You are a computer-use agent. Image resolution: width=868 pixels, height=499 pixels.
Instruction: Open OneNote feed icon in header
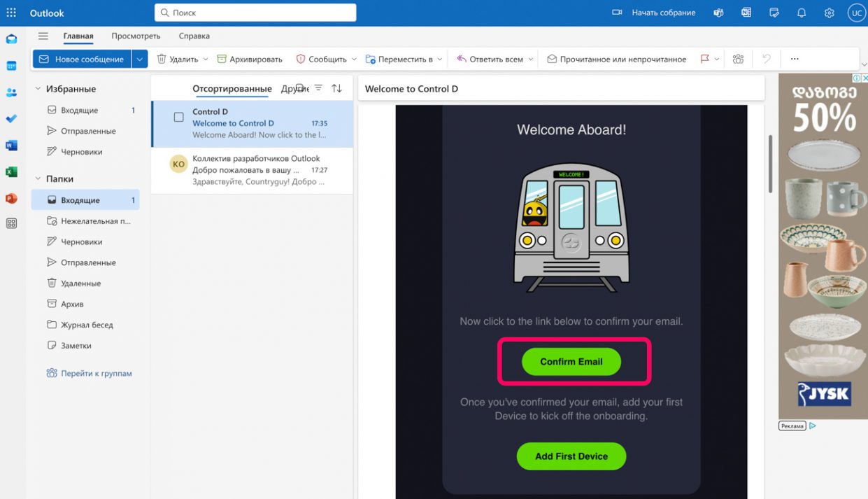click(x=746, y=13)
